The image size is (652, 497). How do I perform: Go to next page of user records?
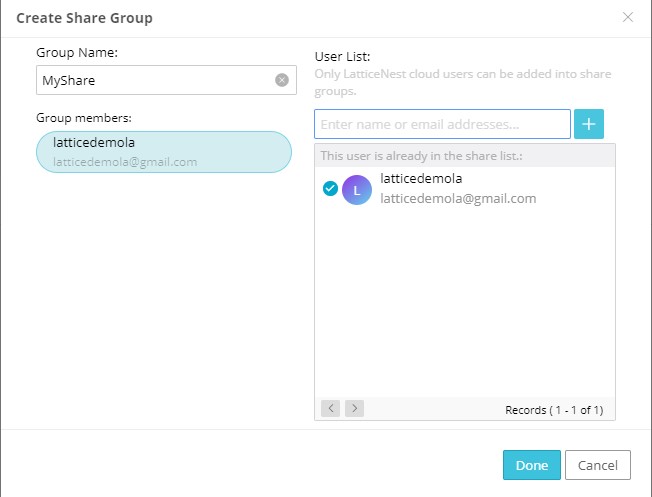[354, 408]
